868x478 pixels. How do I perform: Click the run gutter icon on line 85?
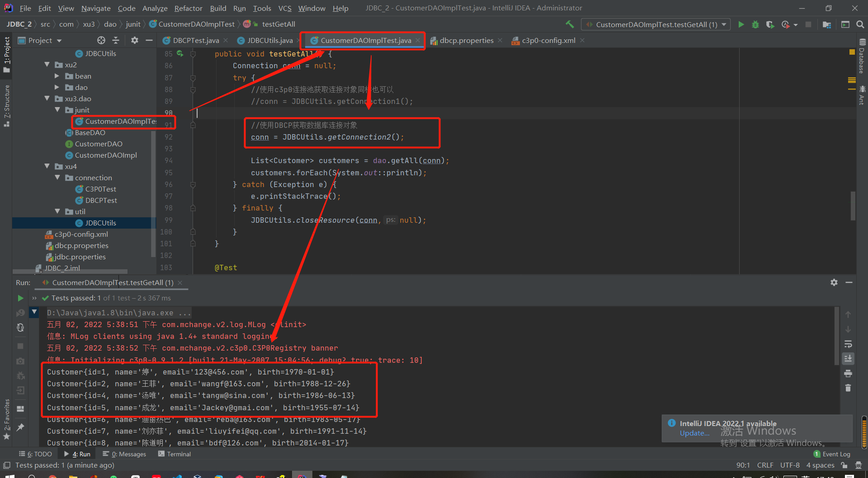[x=180, y=54]
